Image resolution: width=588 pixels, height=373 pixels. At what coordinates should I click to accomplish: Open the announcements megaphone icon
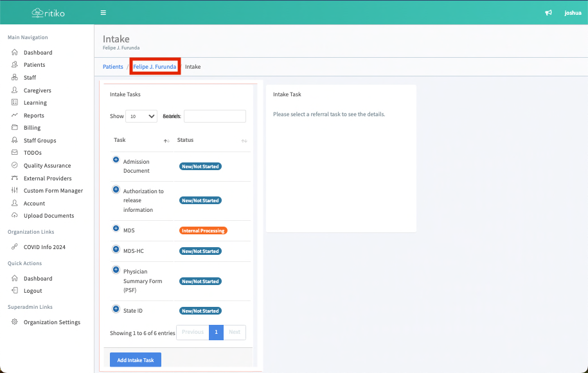[x=548, y=13]
